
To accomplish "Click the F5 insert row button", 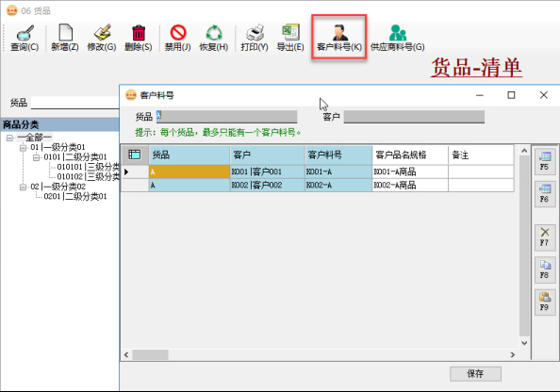I will click(x=545, y=161).
